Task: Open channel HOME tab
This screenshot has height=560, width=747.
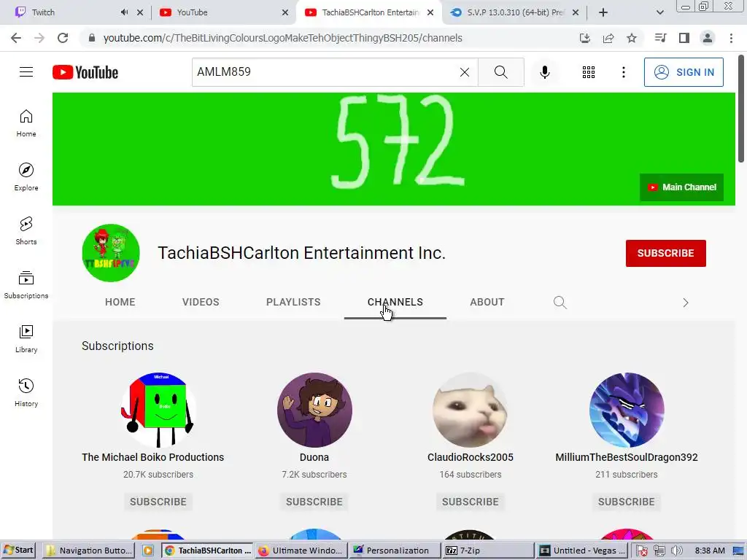Action: pyautogui.click(x=120, y=303)
